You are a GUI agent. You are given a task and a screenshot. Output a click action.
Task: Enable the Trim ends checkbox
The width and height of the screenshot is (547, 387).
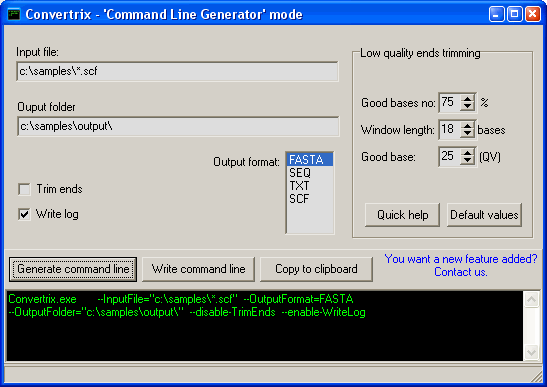24,189
